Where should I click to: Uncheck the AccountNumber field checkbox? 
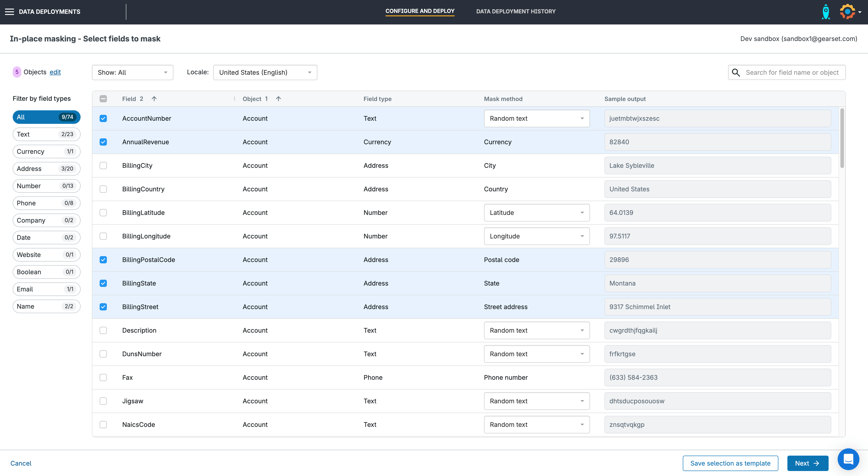coord(103,118)
